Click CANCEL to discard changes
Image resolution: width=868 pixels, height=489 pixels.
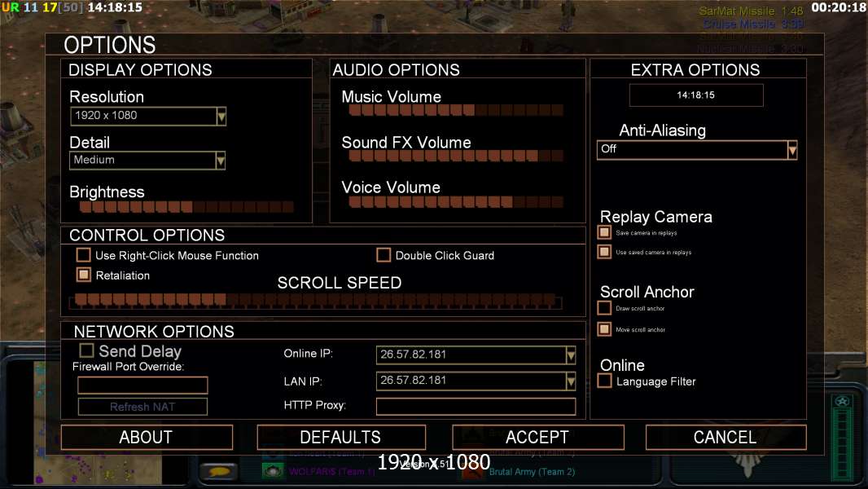click(726, 437)
